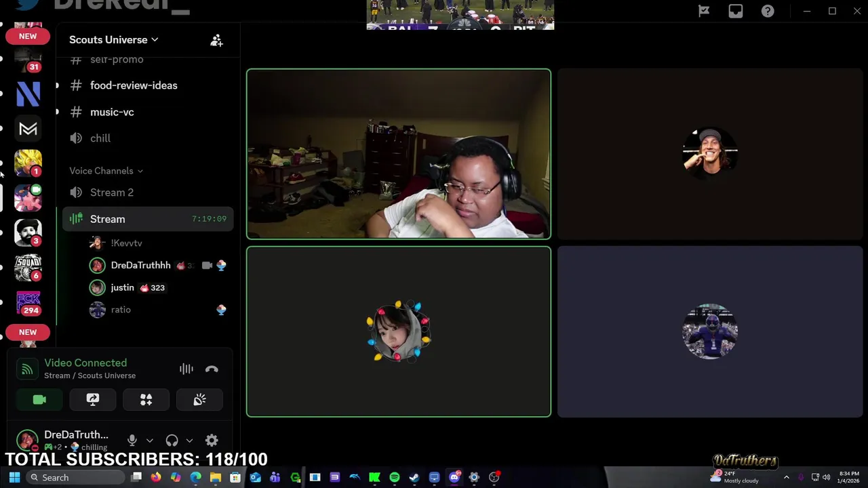Open Firefox from the taskbar
The height and width of the screenshot is (488, 868).
[x=156, y=477]
